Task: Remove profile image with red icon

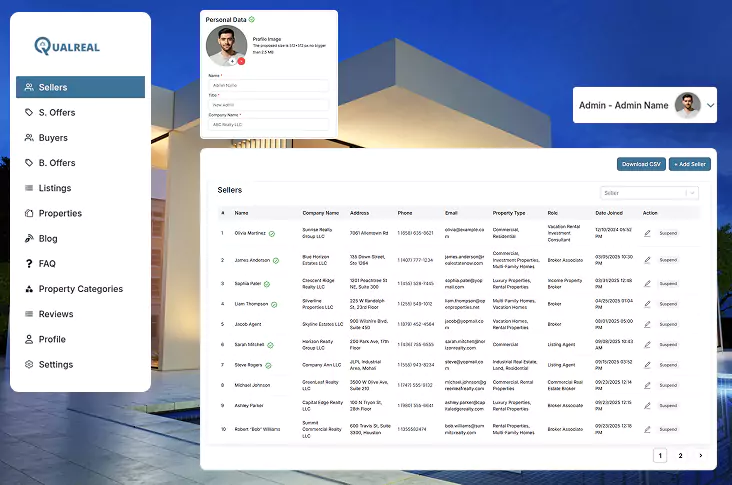Action: tap(241, 61)
